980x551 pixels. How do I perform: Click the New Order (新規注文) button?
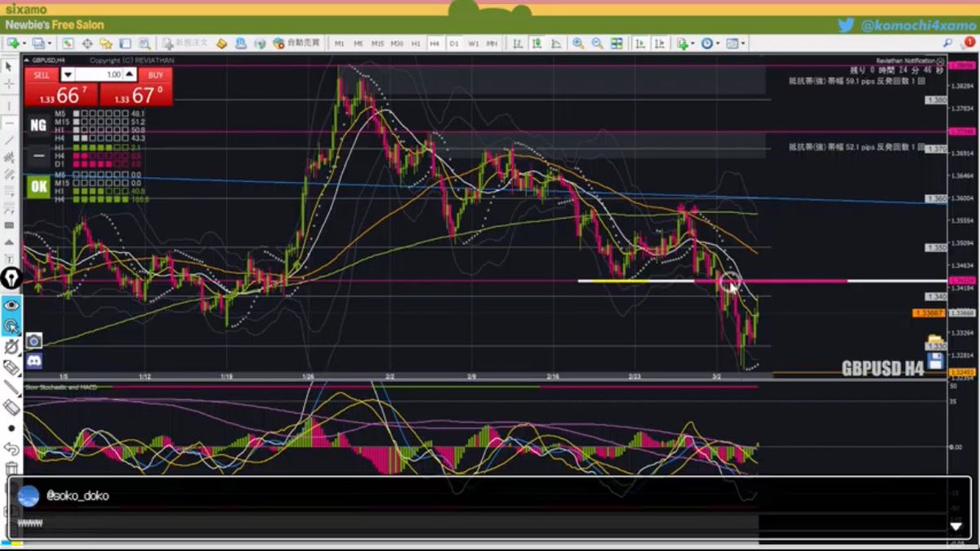[x=185, y=42]
